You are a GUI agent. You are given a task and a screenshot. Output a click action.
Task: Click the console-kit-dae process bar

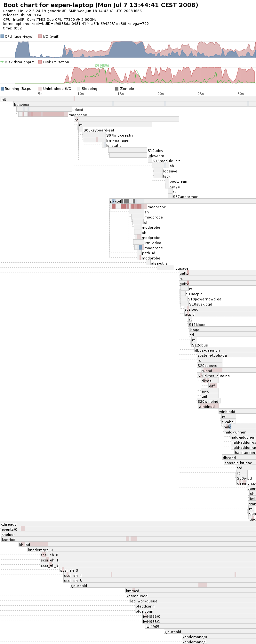tap(240, 462)
